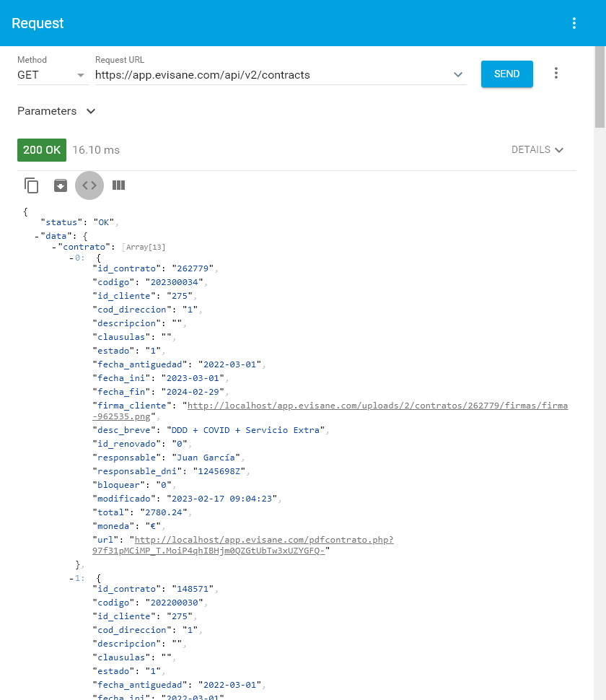Collapse array item 0 in response

(x=71, y=257)
